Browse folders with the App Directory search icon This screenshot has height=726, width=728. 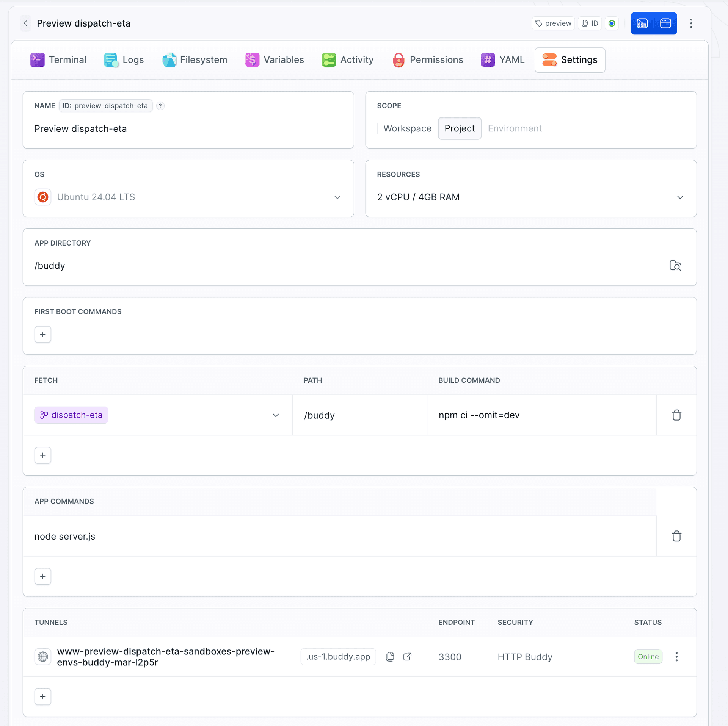pyautogui.click(x=675, y=266)
